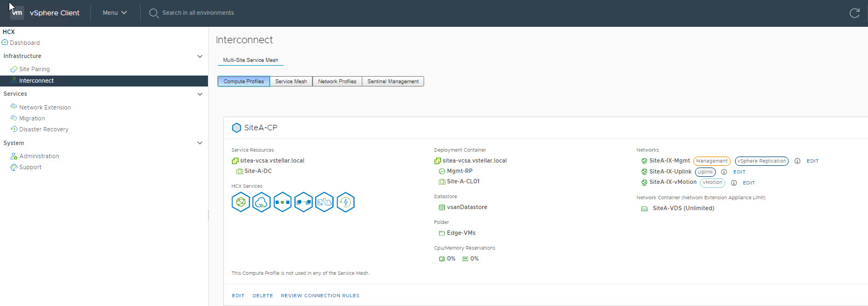Click Review Connection Rules for SiteA-CP
The height and width of the screenshot is (306, 868).
[320, 296]
